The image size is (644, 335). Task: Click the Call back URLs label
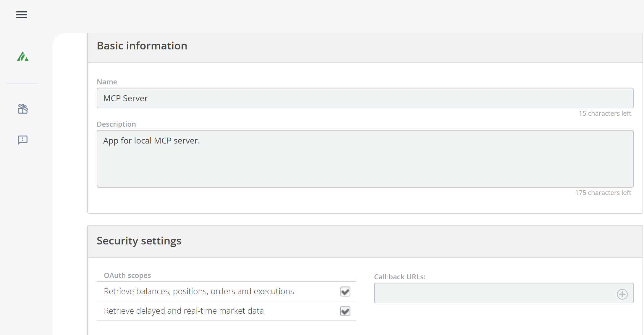point(399,277)
